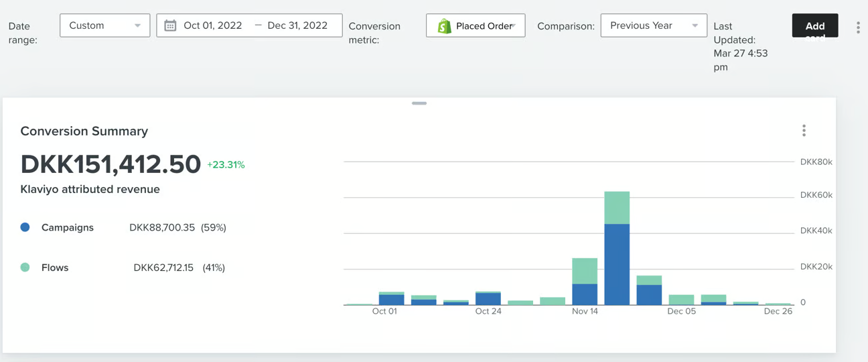Click the Dec 31, 2022 end date

[x=297, y=25]
